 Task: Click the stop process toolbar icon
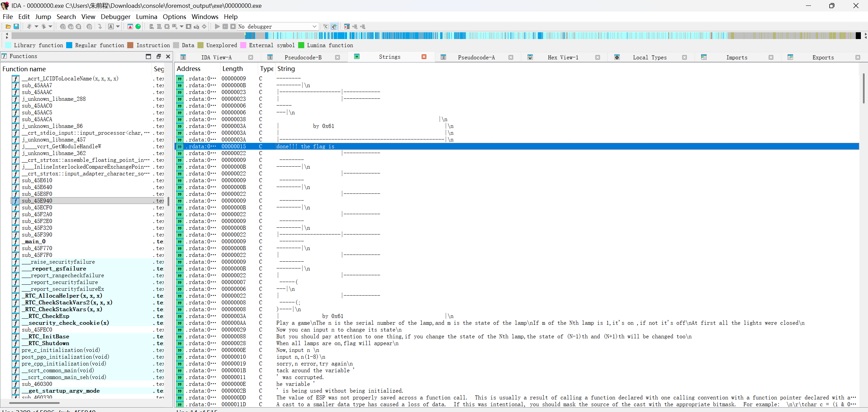coord(233,26)
